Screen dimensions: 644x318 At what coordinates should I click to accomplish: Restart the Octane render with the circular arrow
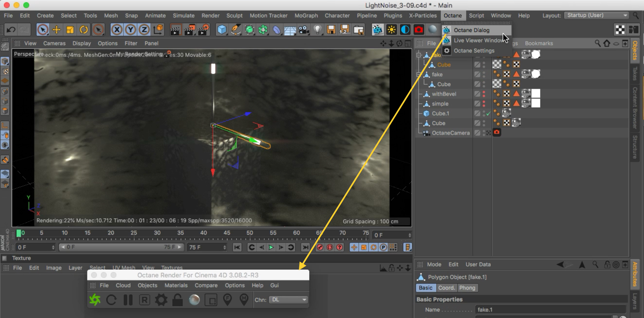[111, 299]
